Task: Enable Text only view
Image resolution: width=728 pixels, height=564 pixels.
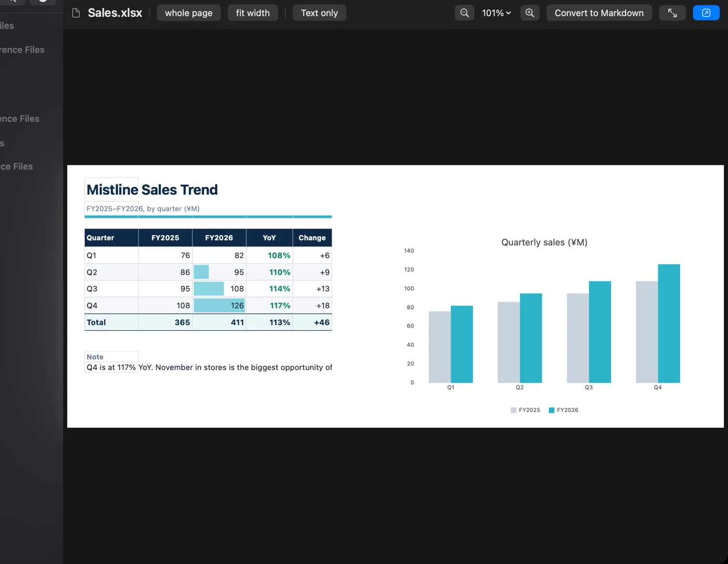Action: coord(319,13)
